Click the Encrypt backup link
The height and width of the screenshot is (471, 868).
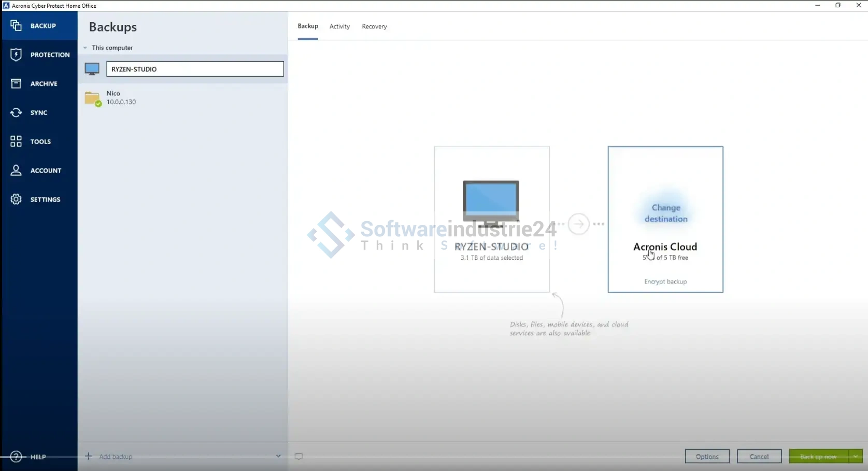click(665, 282)
